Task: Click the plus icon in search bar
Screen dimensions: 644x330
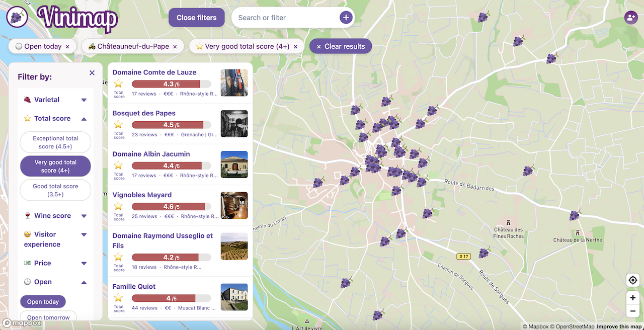Action: pos(346,18)
